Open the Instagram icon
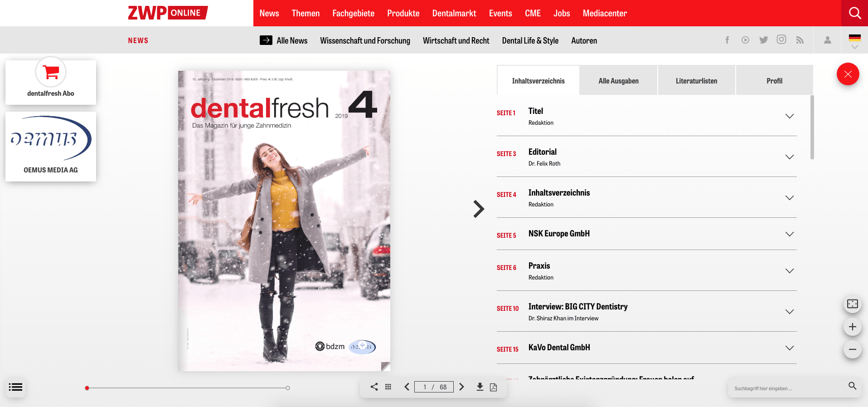The image size is (868, 407). point(781,39)
